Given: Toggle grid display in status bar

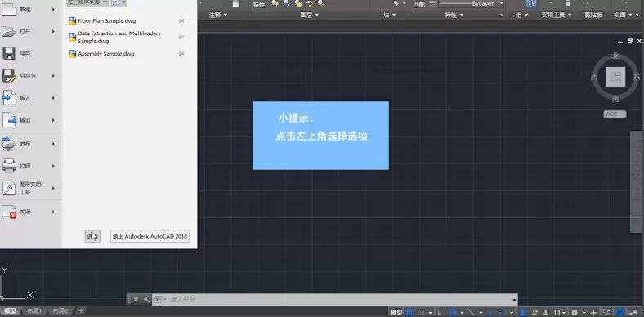Looking at the screenshot, I should pos(410,313).
